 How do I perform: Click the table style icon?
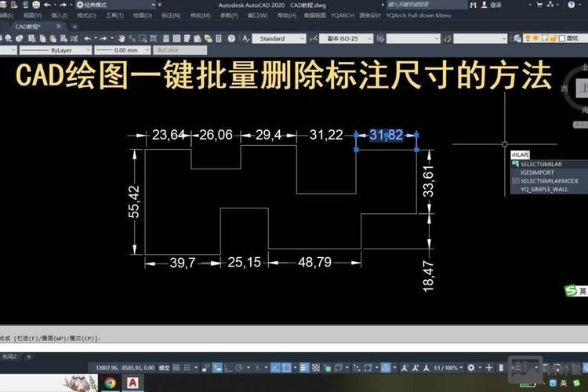pyautogui.click(x=380, y=38)
